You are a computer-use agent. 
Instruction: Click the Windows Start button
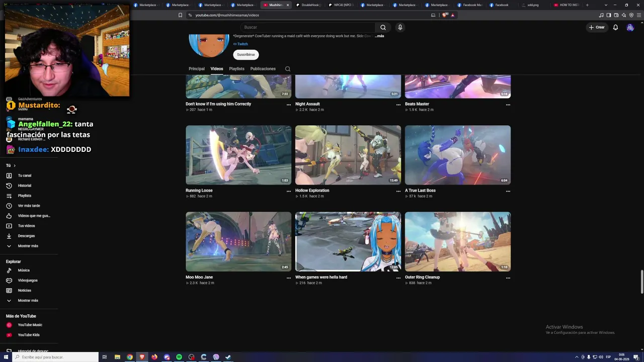[x=6, y=357]
